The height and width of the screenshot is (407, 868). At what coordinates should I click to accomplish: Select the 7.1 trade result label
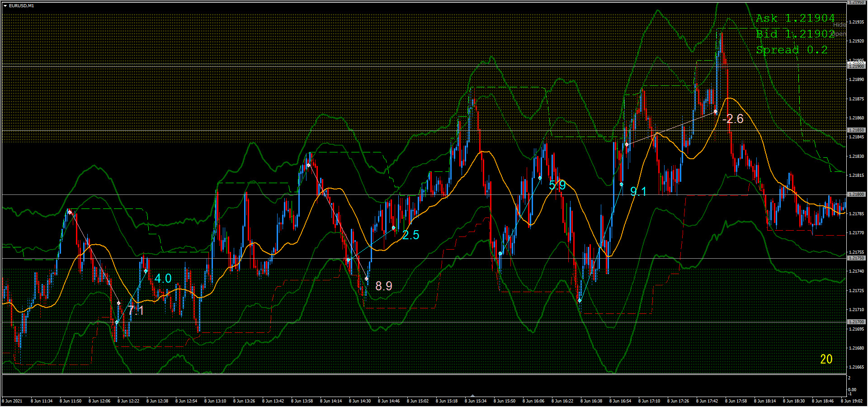coord(136,311)
